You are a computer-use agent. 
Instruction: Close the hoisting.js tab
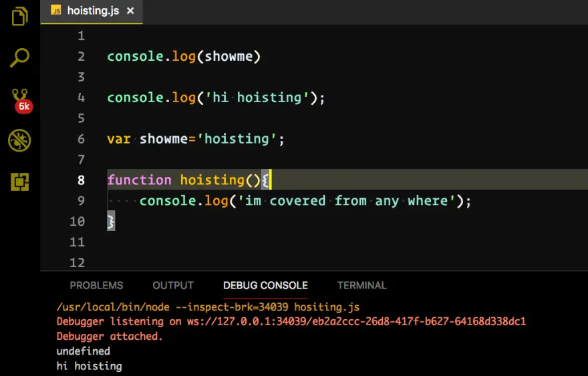click(130, 11)
